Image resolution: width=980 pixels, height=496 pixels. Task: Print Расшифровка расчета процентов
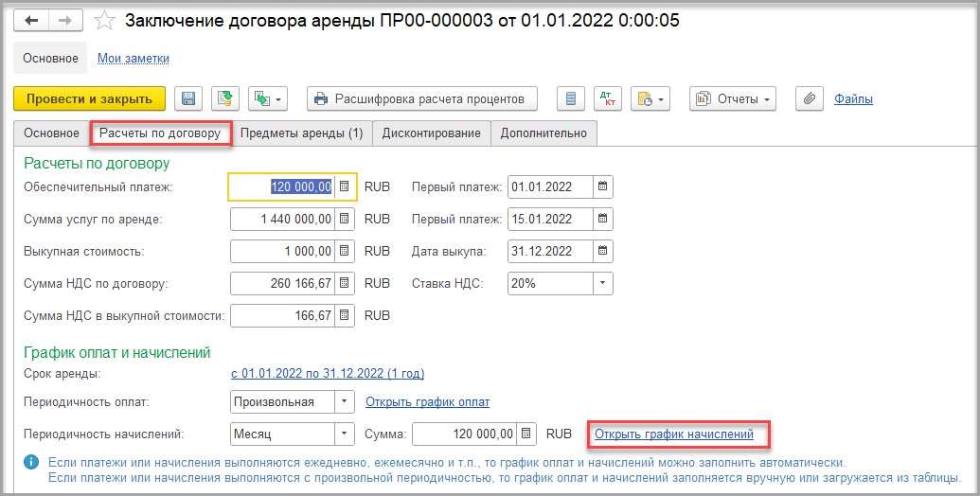click(x=422, y=98)
